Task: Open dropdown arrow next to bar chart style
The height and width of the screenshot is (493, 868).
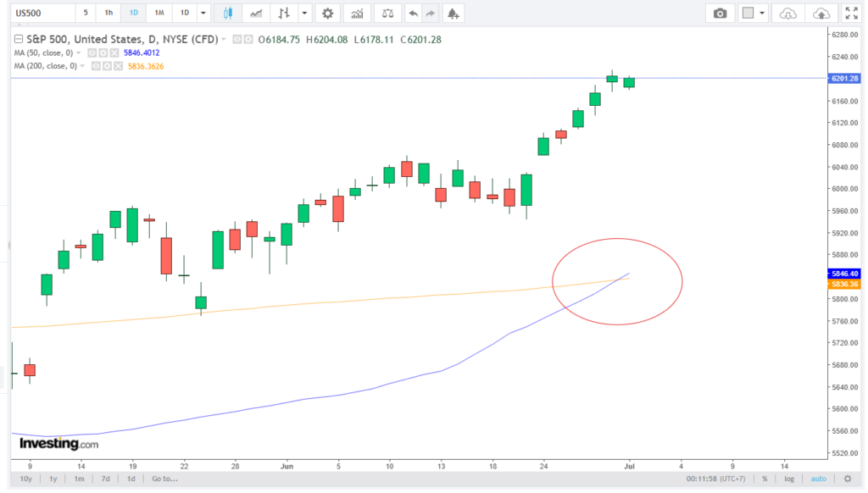Action: [x=304, y=14]
